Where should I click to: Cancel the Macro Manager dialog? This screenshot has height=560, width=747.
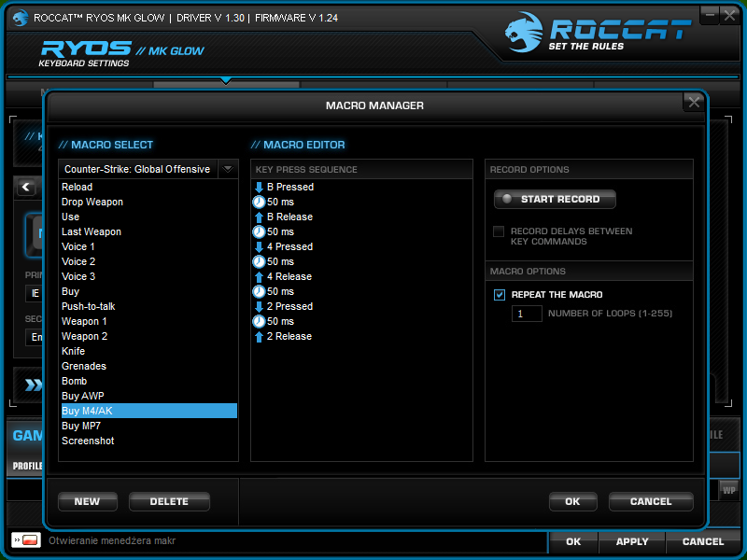pos(651,501)
